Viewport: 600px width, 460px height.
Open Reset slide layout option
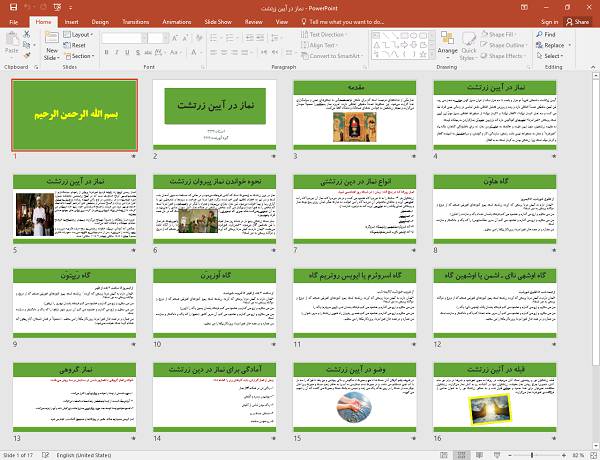(75, 45)
